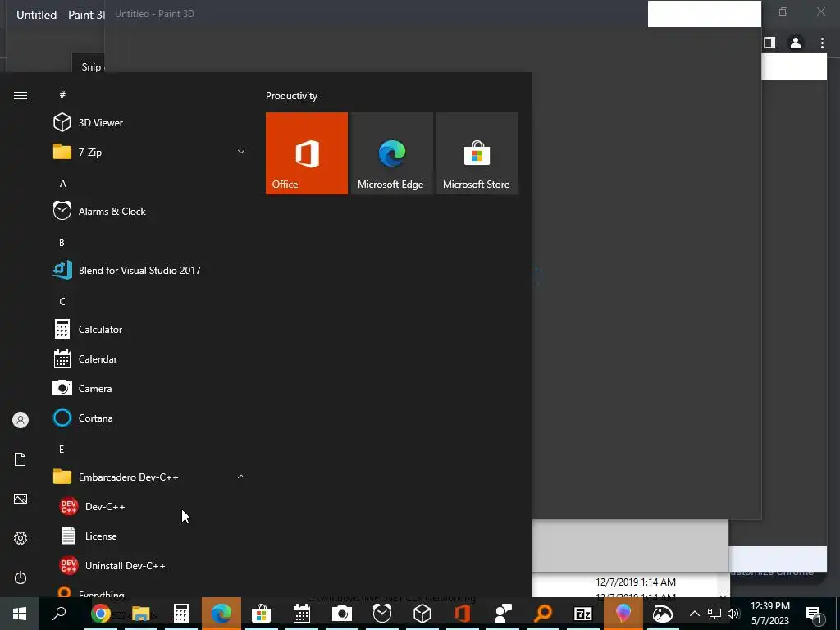Click the Chrome profile avatar icon

click(x=796, y=43)
